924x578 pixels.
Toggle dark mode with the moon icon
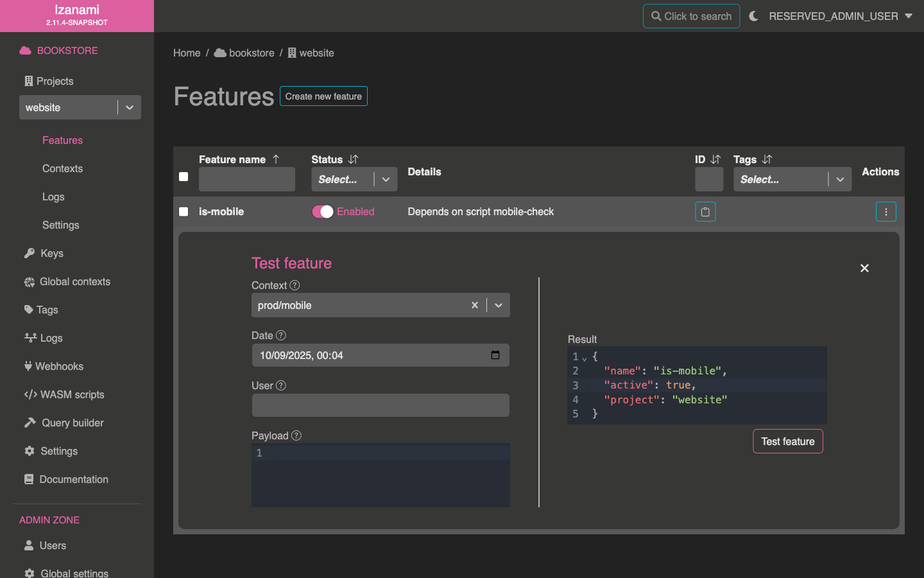point(753,16)
